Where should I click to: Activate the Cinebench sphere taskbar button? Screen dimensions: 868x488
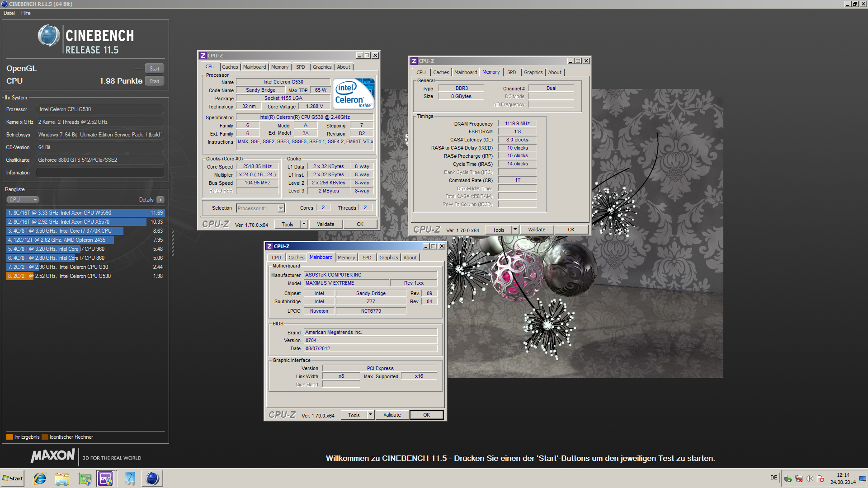[152, 479]
